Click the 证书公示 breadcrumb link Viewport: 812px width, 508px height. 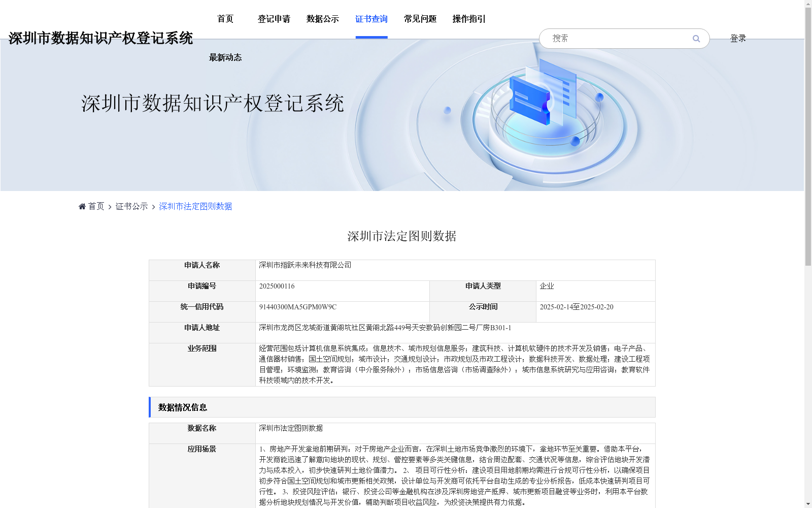tap(132, 206)
